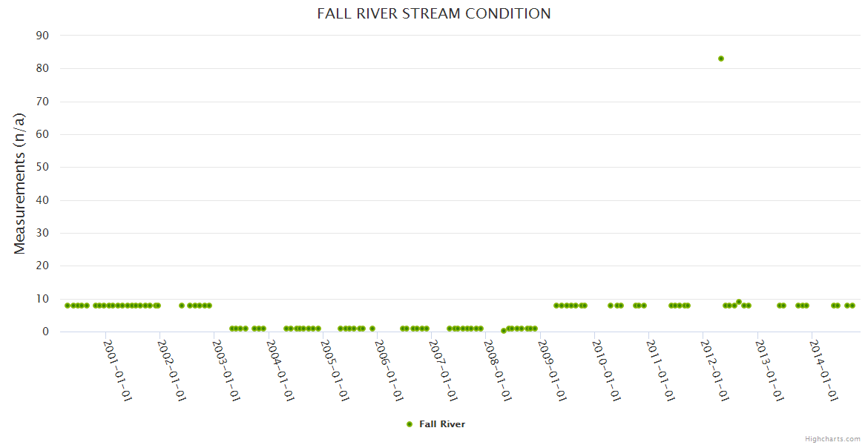The image size is (868, 445).
Task: Click the green Fall River legend marker
Action: (x=410, y=424)
